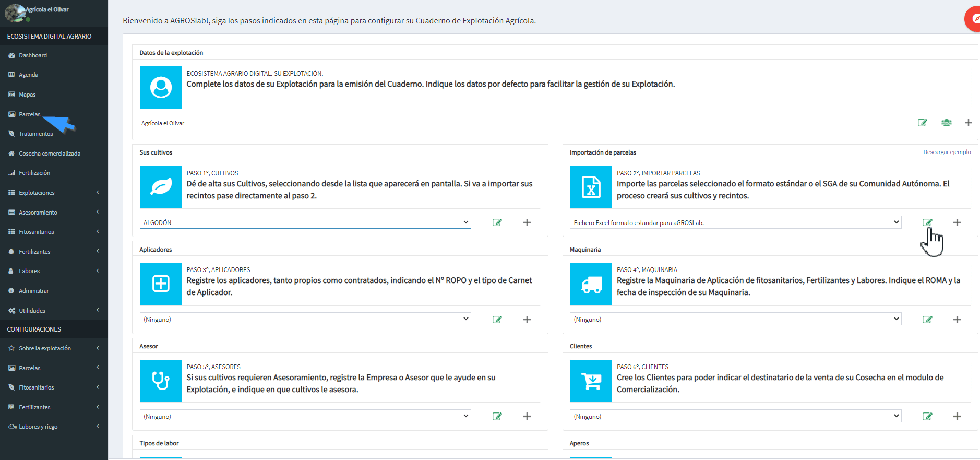Image resolution: width=980 pixels, height=460 pixels.
Task: Expand Fertilizantes under Ecosistema Digital Agrario
Action: click(x=54, y=252)
